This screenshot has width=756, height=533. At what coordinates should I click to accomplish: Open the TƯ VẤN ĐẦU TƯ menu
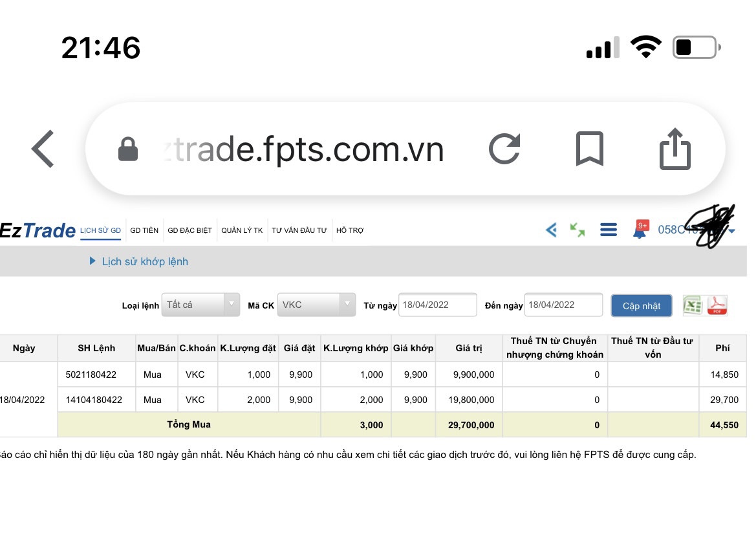click(299, 230)
